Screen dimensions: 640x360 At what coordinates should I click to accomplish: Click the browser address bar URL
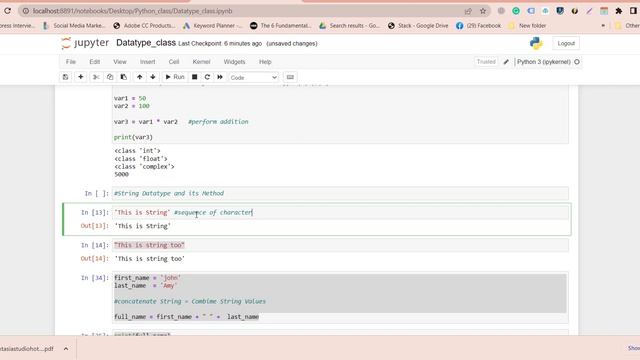(133, 11)
